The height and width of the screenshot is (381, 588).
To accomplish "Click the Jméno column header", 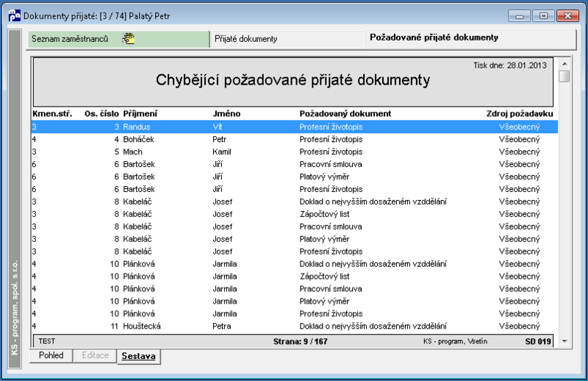I will coord(226,114).
